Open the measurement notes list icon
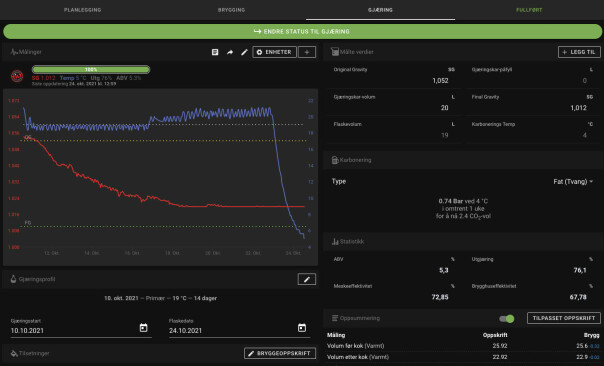Viewport: 604px width, 366px height. click(215, 52)
